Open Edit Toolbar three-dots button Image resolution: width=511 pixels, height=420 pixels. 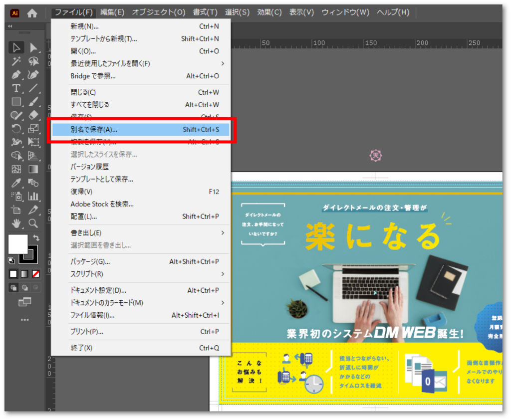coord(25,320)
